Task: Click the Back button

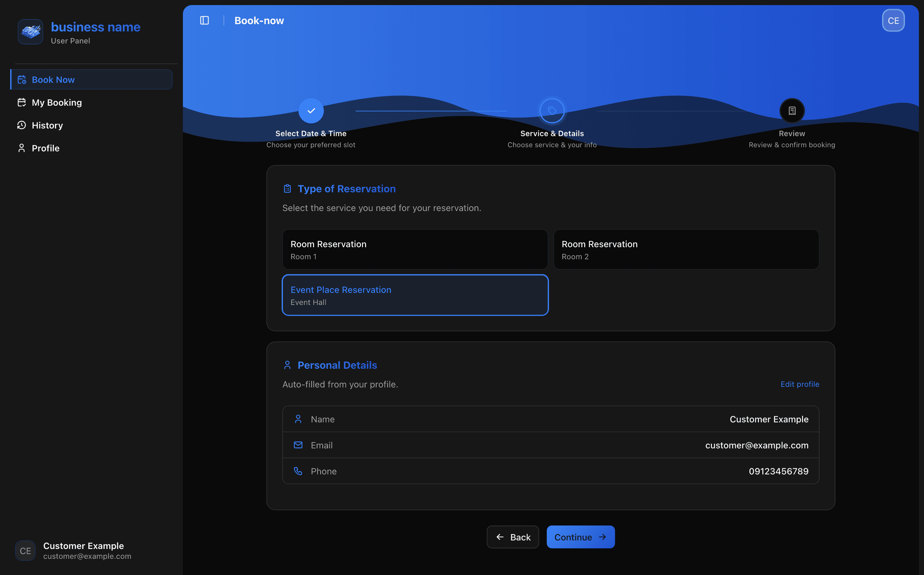Action: tap(513, 537)
